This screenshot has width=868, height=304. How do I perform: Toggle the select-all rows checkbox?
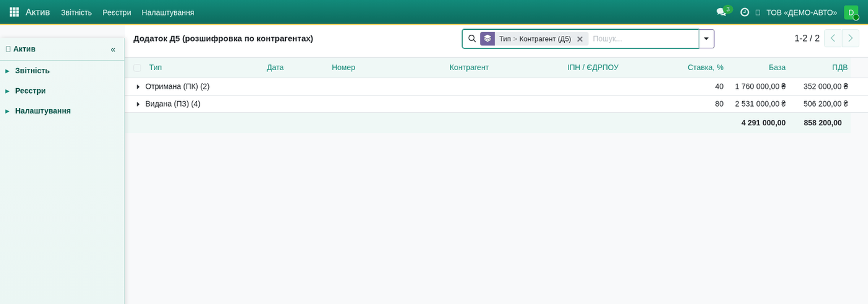point(137,68)
